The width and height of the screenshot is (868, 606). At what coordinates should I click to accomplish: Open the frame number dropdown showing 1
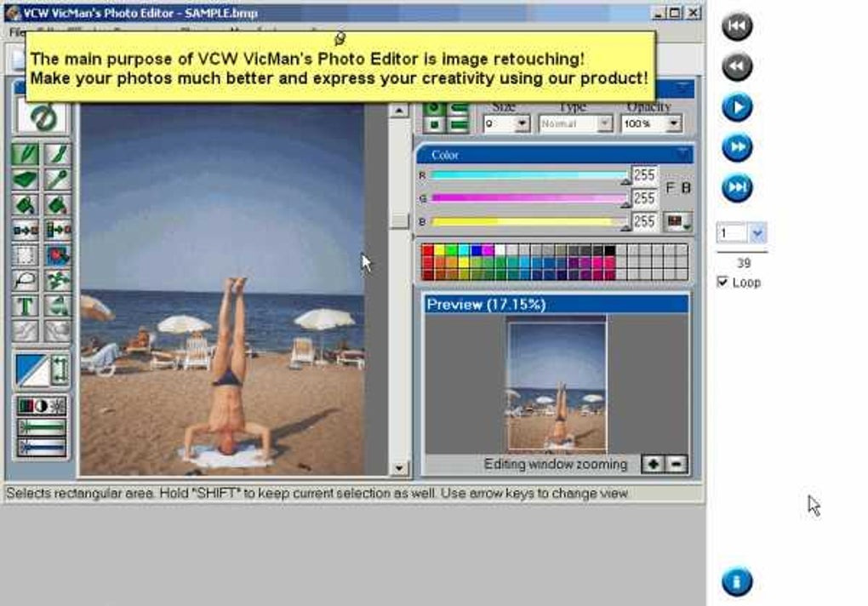757,233
